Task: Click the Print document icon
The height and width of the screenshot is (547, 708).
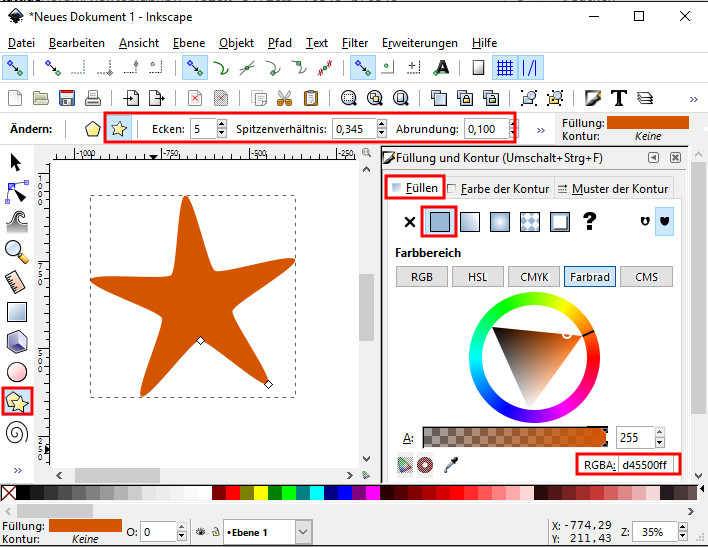Action: point(92,98)
